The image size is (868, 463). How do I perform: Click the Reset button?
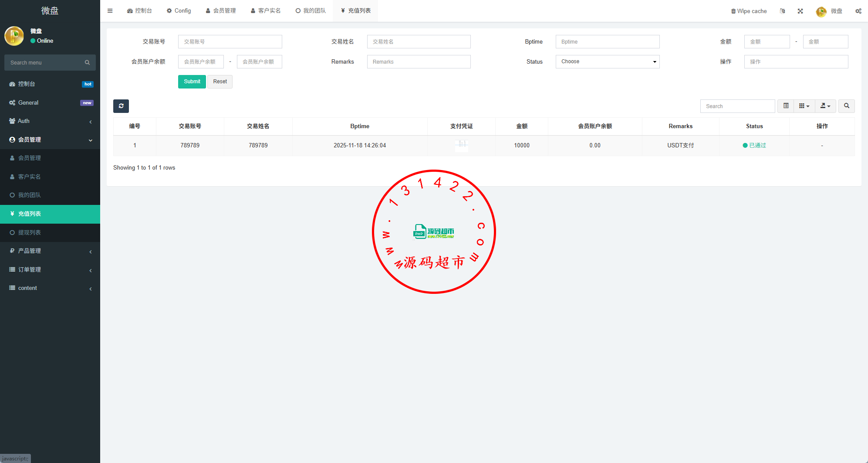[x=220, y=82]
